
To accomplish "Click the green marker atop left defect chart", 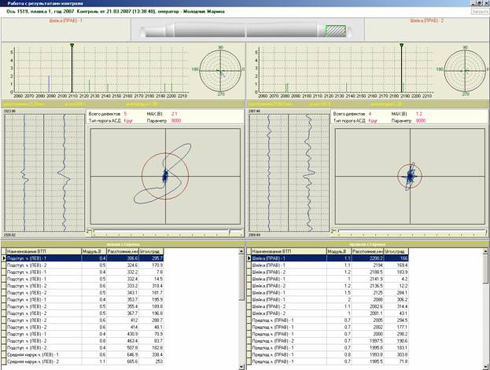I will point(72,45).
